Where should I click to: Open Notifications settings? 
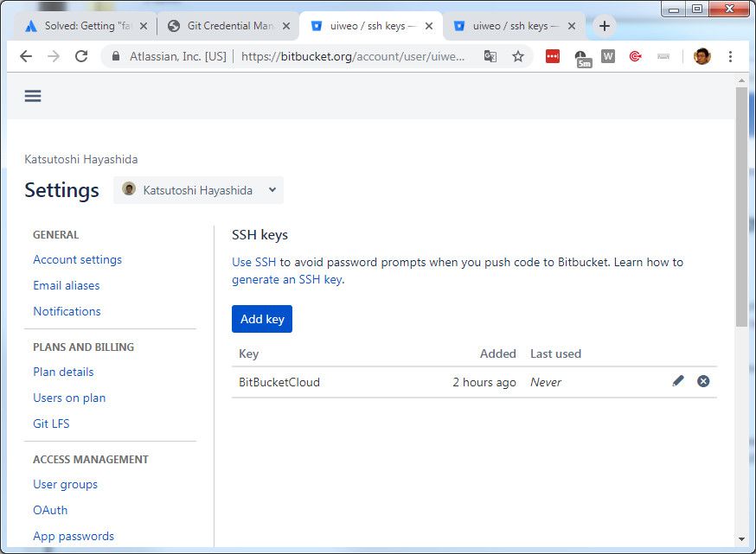(67, 311)
